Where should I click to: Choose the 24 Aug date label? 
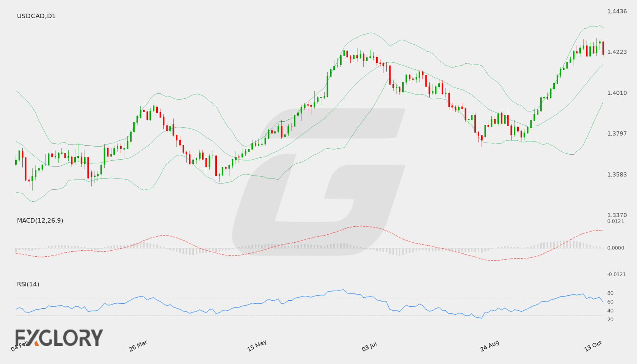[490, 346]
